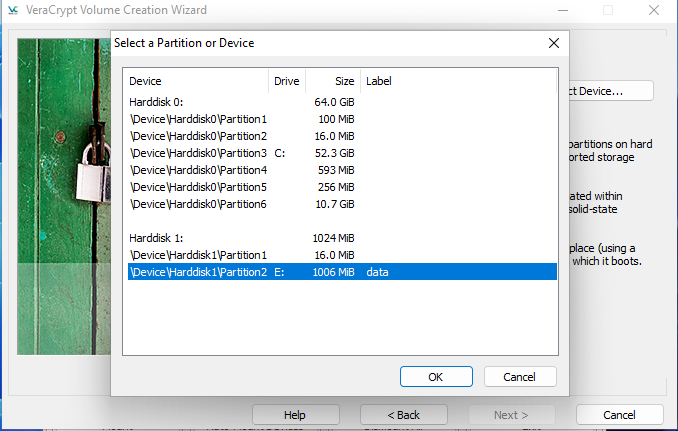This screenshot has width=678, height=431.
Task: Click the wizard's bottom Cancel button
Action: pos(619,415)
